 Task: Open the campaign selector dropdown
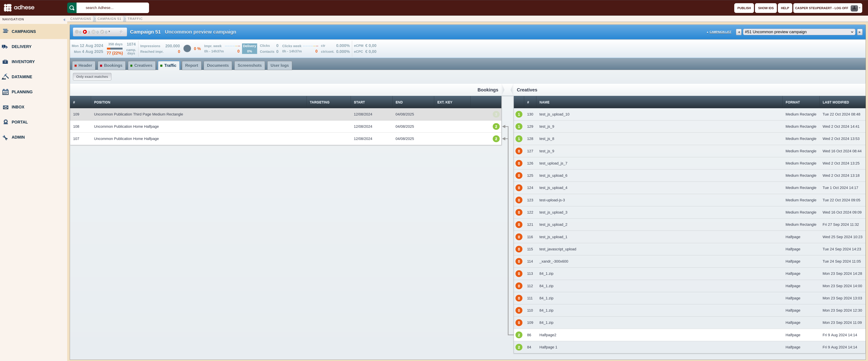click(x=799, y=32)
